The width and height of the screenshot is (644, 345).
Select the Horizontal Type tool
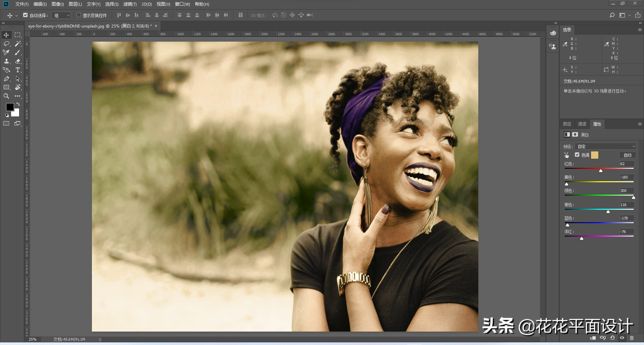[18, 70]
